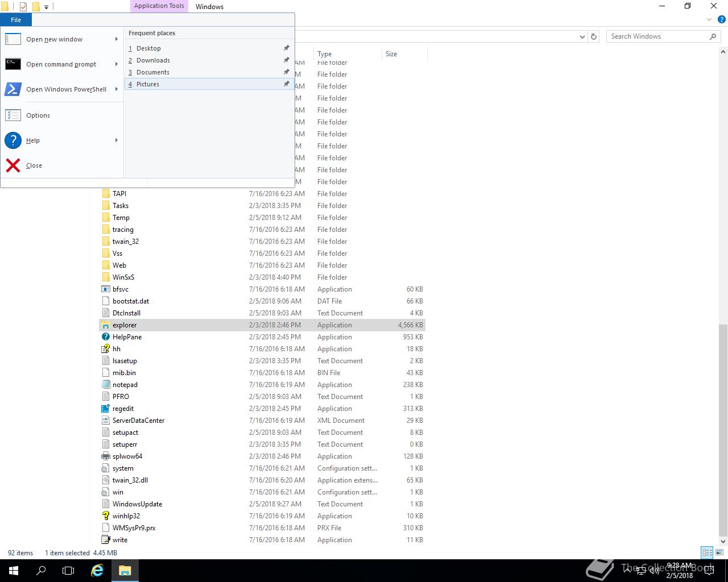Toggle the pin next to Documents
The image size is (728, 582).
[286, 72]
